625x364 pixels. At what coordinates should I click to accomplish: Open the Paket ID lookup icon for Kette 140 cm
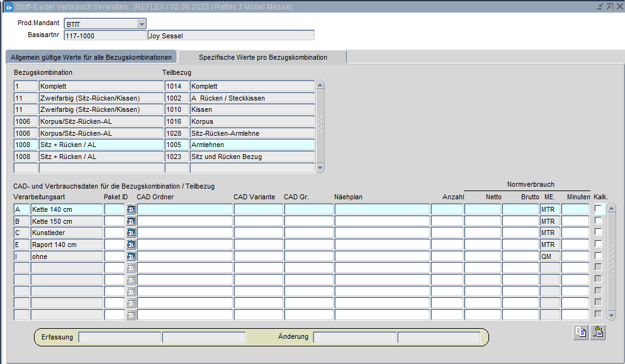131,209
